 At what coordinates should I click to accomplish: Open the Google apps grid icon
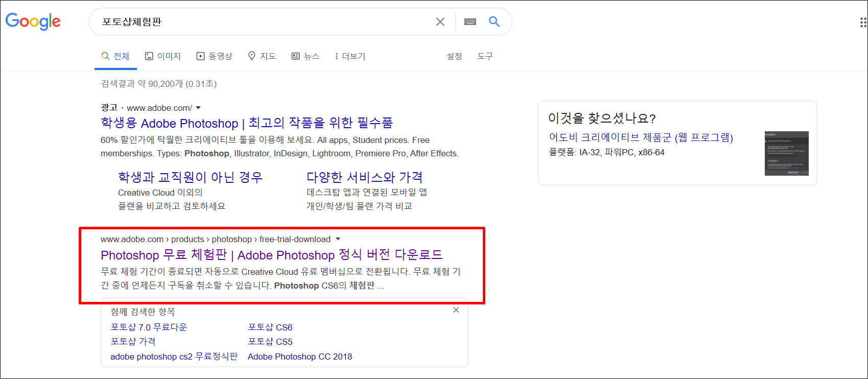[x=863, y=22]
